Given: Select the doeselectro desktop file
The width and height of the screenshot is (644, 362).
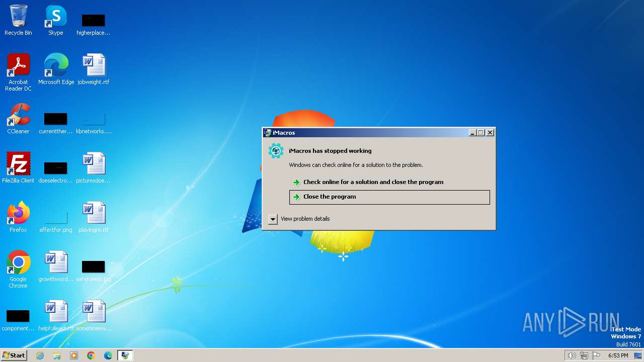Looking at the screenshot, I should click(56, 172).
